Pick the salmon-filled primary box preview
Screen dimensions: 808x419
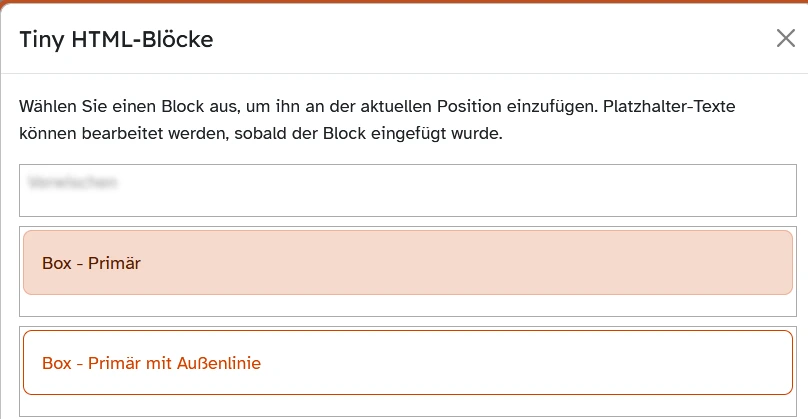coord(500,263)
